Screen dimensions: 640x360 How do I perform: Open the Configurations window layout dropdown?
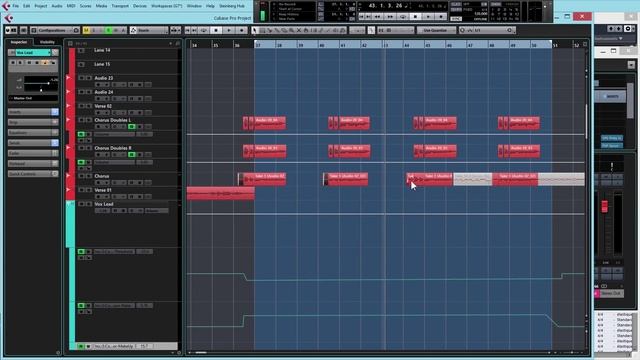(56, 30)
